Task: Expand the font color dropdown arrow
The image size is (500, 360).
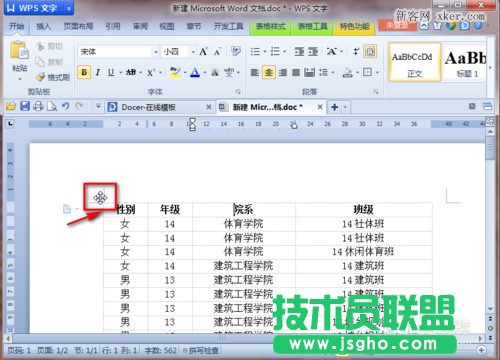Action: point(204,72)
